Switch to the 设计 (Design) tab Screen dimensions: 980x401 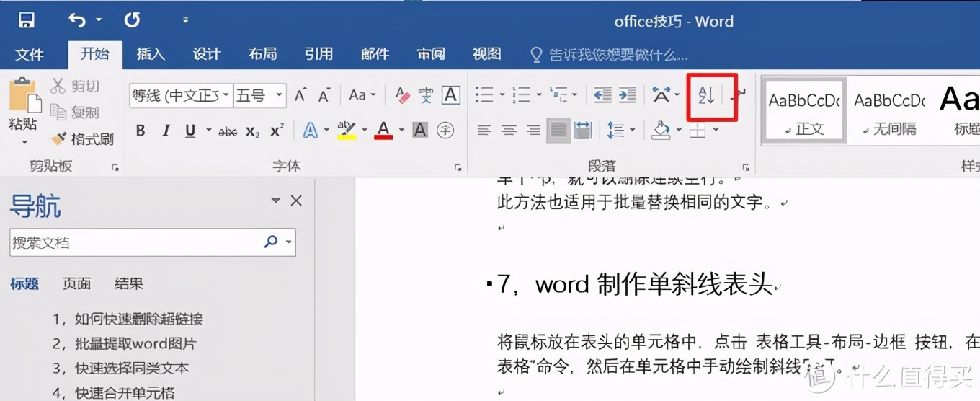(x=207, y=54)
